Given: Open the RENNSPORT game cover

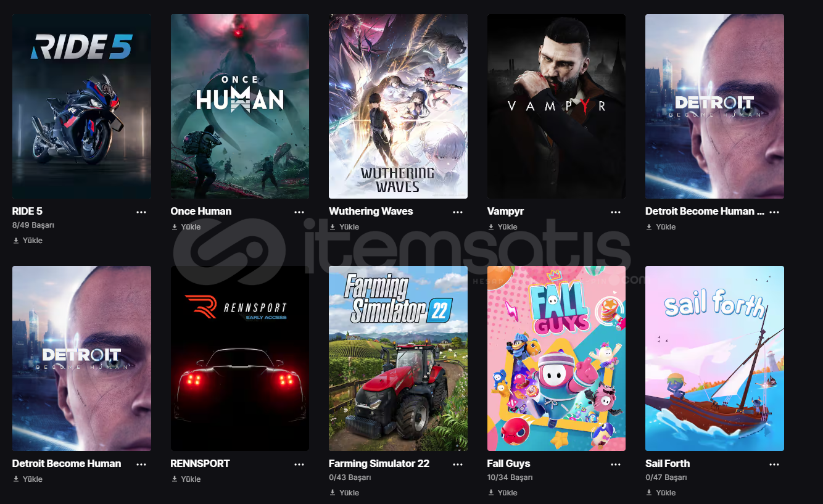Looking at the screenshot, I should 240,358.
